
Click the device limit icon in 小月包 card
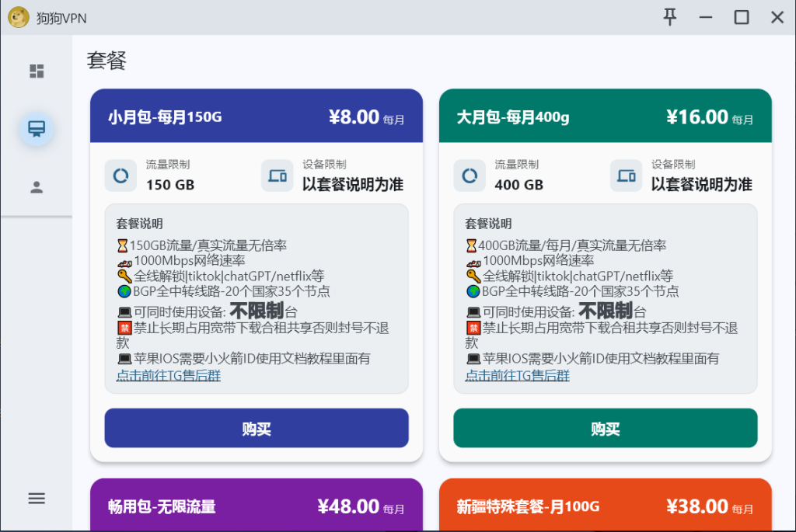[x=278, y=176]
